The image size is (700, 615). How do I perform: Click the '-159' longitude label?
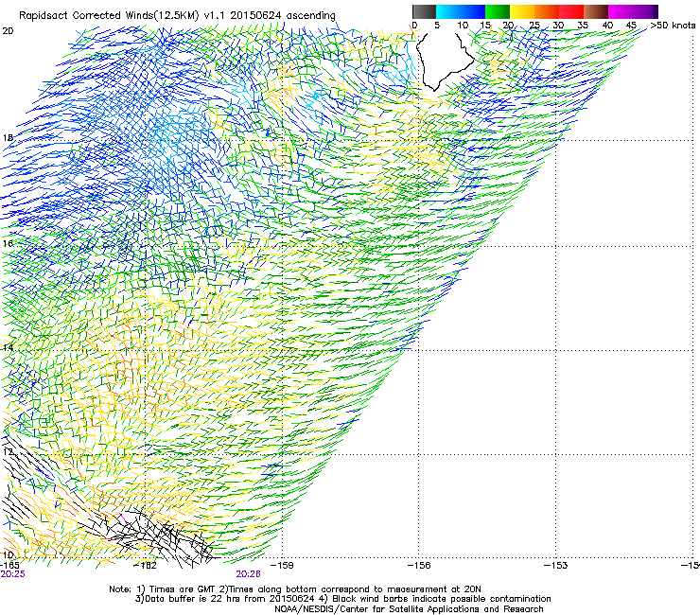click(x=282, y=566)
